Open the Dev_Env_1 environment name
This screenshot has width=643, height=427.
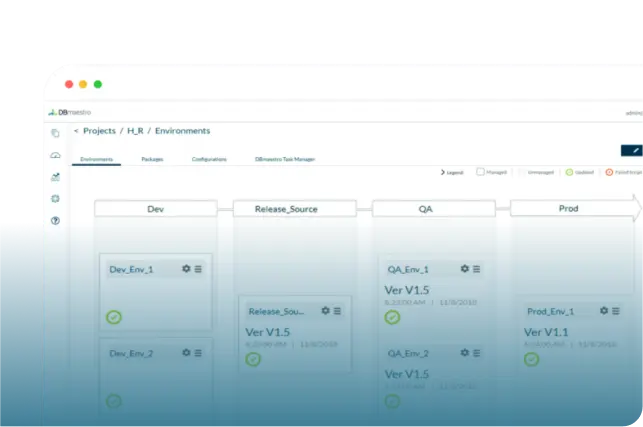pyautogui.click(x=131, y=269)
